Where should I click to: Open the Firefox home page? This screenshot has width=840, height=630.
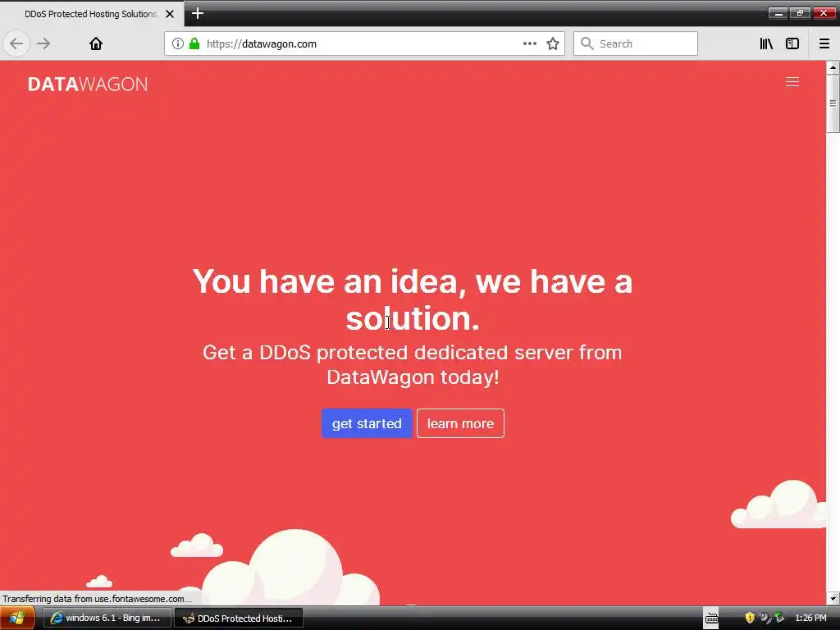pos(96,43)
